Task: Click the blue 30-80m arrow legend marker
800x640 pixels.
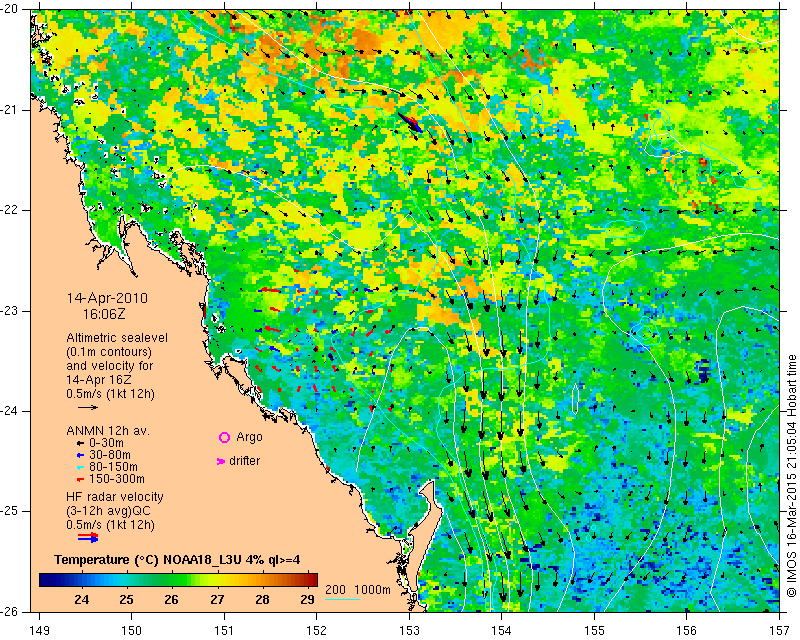Action: click(80, 455)
